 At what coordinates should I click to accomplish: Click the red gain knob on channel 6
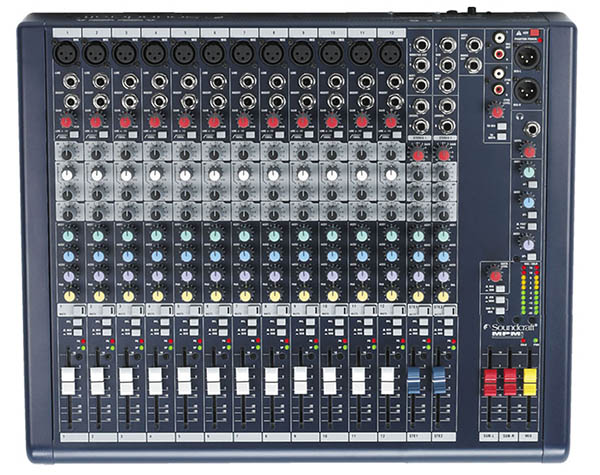[214, 122]
